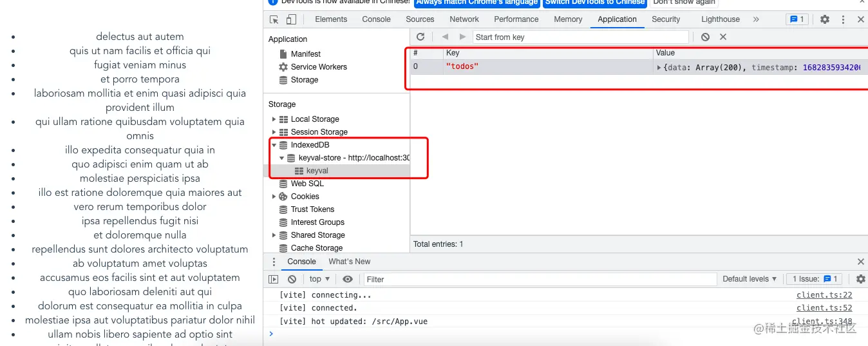868x346 pixels.
Task: Refresh the IndexedDB keyval table
Action: point(420,37)
